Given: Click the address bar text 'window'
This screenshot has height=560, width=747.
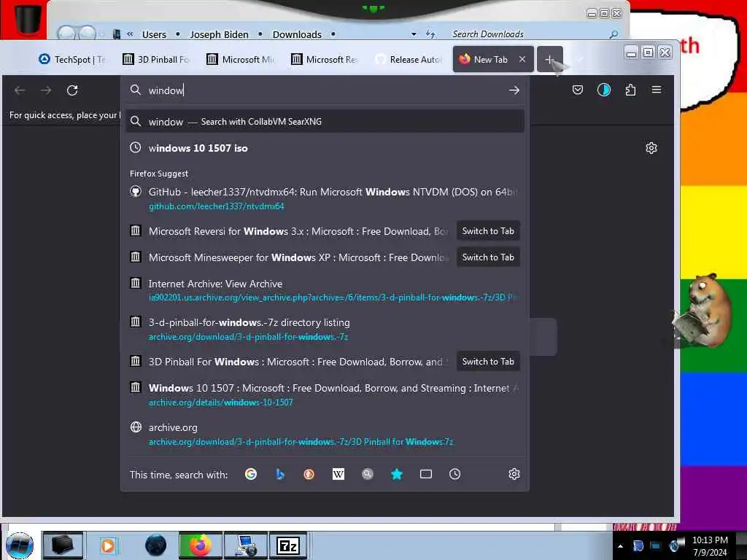Looking at the screenshot, I should [166, 90].
